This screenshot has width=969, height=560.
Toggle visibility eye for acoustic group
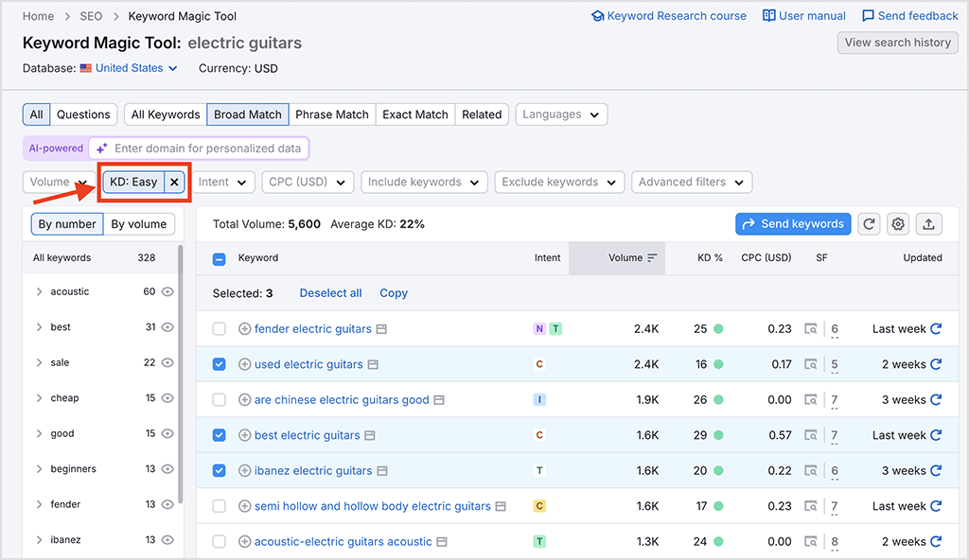pyautogui.click(x=167, y=291)
